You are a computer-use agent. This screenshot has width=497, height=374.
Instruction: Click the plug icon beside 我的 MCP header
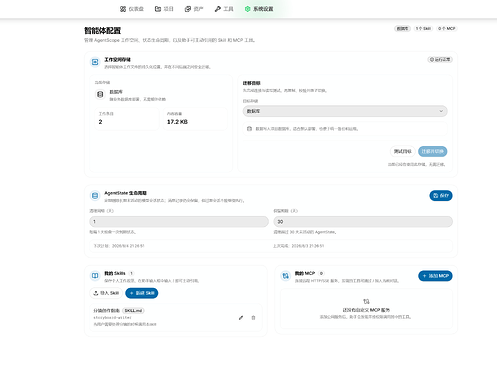[x=286, y=276]
